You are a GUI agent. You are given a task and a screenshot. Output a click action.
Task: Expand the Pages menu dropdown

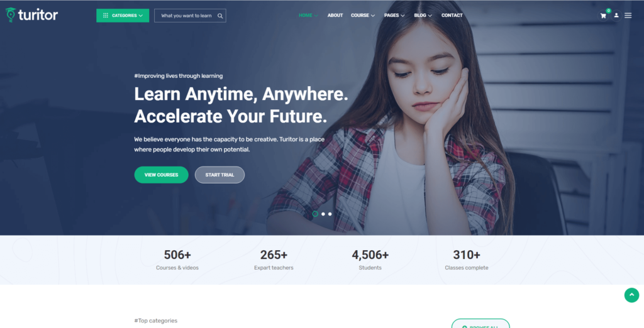[394, 16]
